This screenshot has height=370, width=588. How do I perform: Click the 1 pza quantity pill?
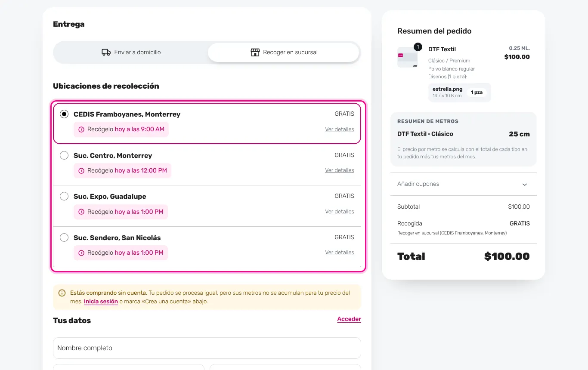(x=476, y=92)
